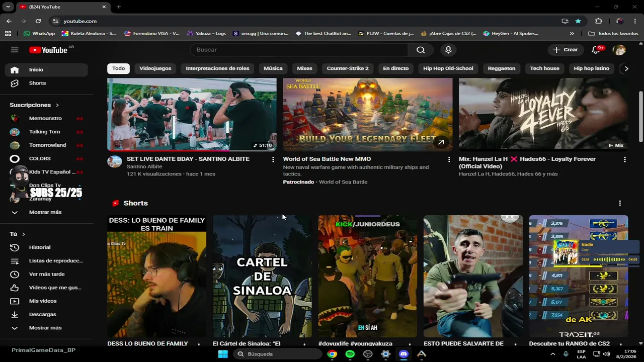Open Vídeos que me gustan
The width and height of the screenshot is (644, 362).
(x=46, y=288)
